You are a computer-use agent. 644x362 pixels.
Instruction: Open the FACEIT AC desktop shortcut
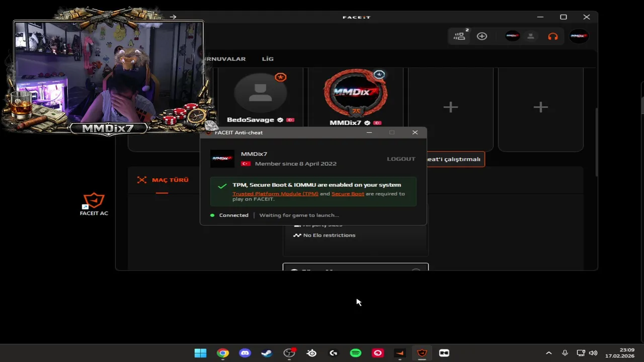(x=94, y=204)
